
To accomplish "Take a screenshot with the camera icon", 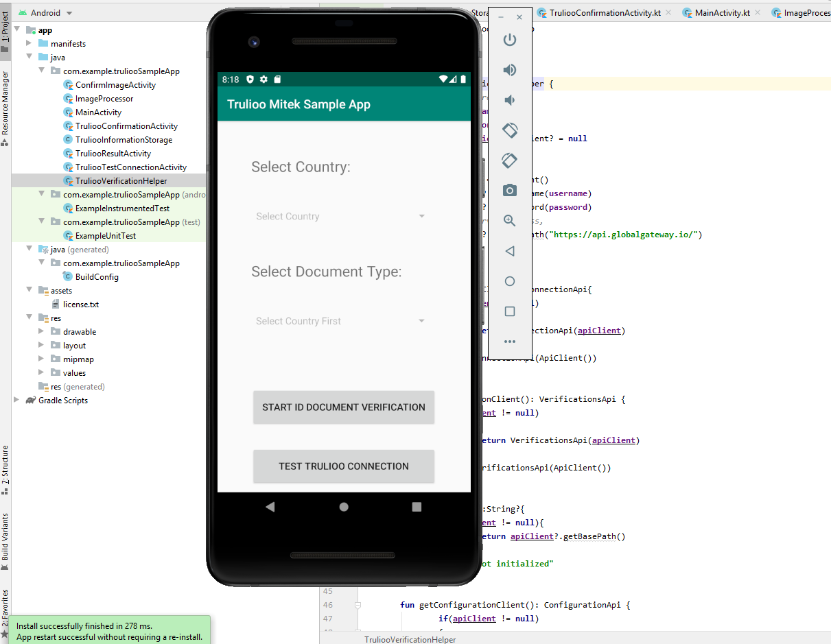I will tap(509, 190).
